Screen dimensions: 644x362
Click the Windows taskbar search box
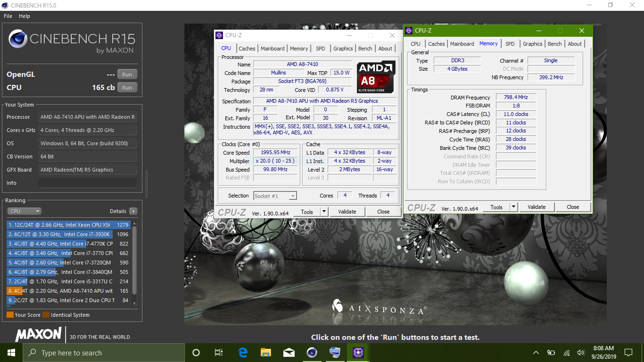pyautogui.click(x=104, y=353)
